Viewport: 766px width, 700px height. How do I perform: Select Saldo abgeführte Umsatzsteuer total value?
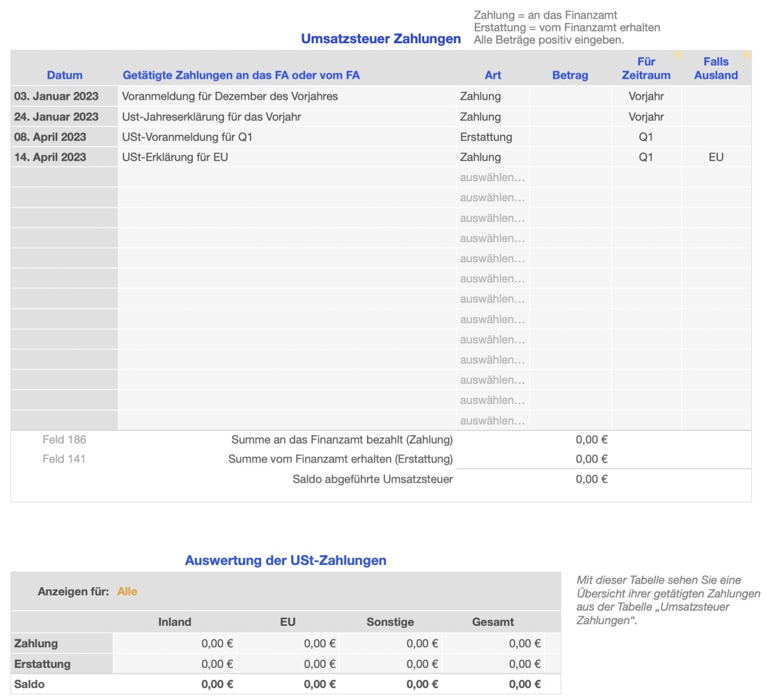591,479
